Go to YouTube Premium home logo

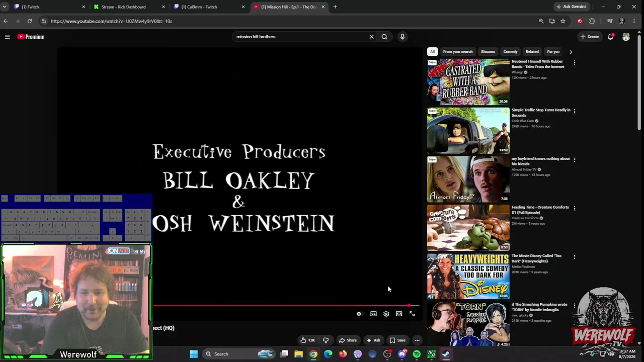point(31,37)
